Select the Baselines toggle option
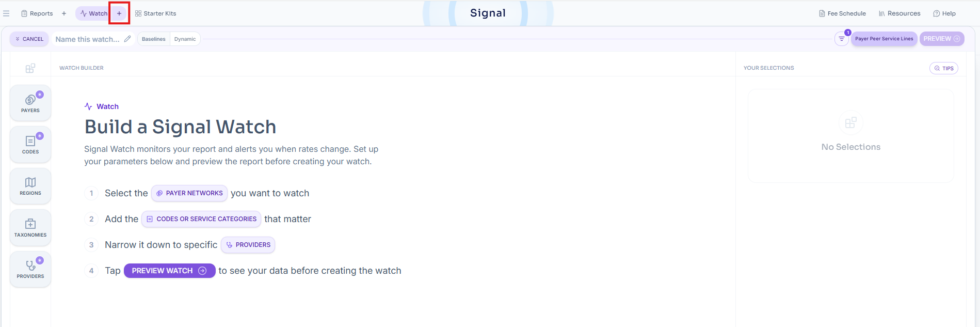 [154, 39]
